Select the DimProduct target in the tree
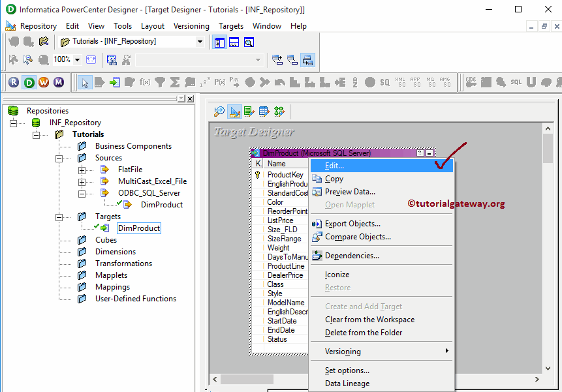Image resolution: width=562 pixels, height=392 pixels. [138, 228]
